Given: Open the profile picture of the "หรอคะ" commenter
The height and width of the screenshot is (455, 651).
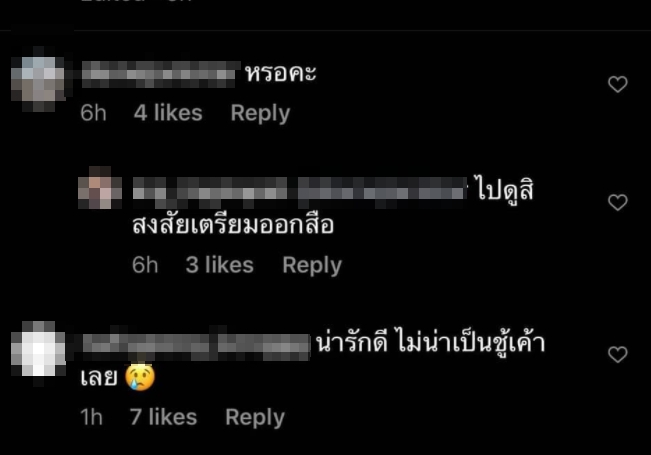Looking at the screenshot, I should [x=38, y=79].
